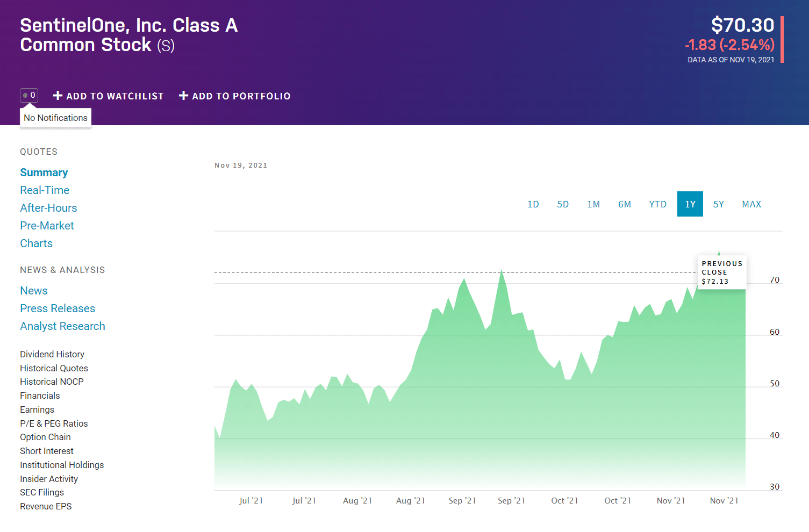Click the 50 y-axis price label

[775, 384]
